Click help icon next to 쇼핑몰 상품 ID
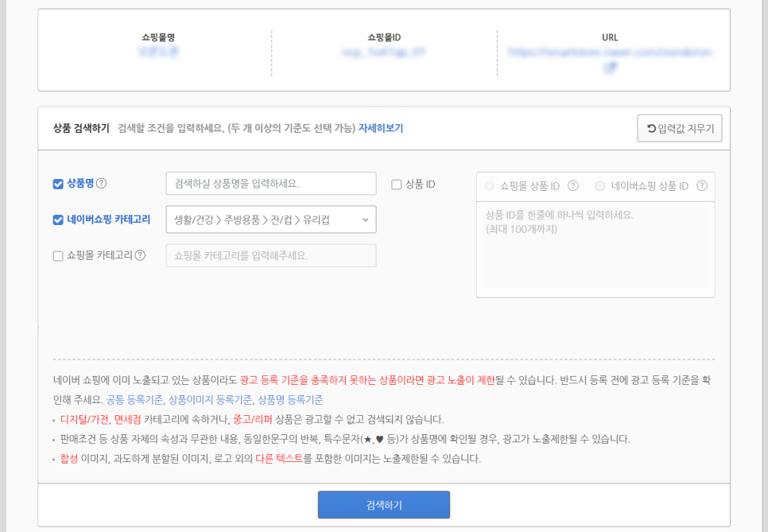This screenshot has height=532, width=768. click(572, 185)
